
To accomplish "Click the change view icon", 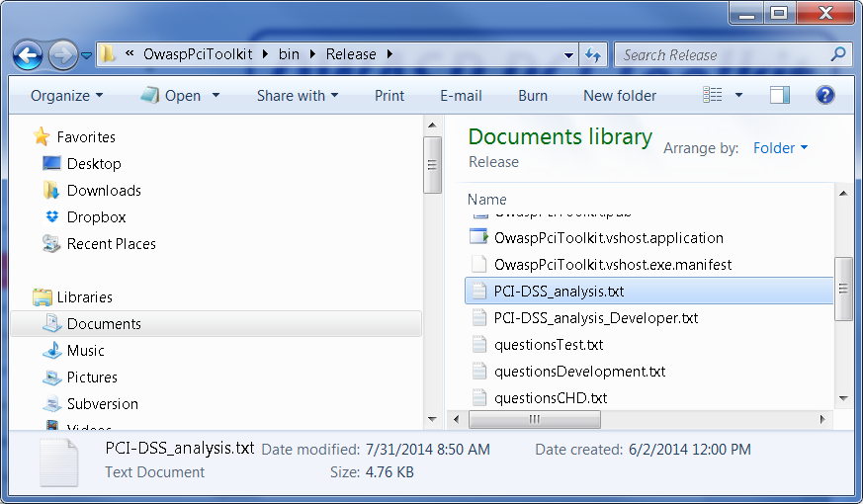I will click(x=713, y=95).
